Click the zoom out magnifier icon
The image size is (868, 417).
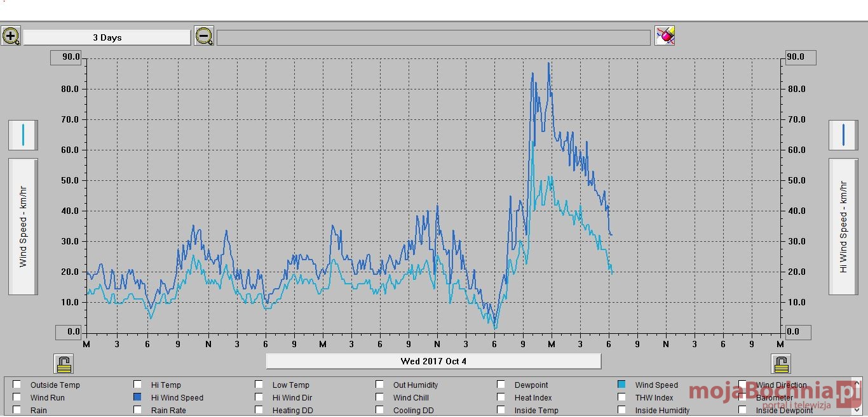click(x=204, y=36)
